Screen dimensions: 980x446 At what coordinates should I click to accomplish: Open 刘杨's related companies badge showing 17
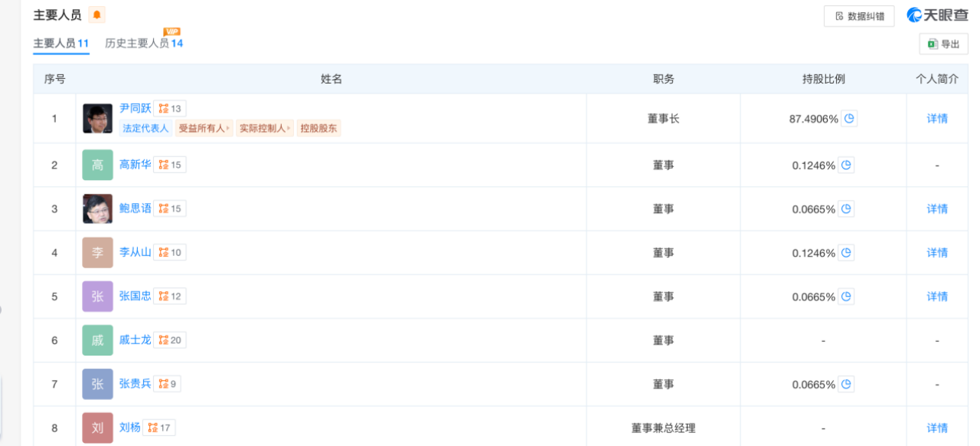tap(158, 428)
